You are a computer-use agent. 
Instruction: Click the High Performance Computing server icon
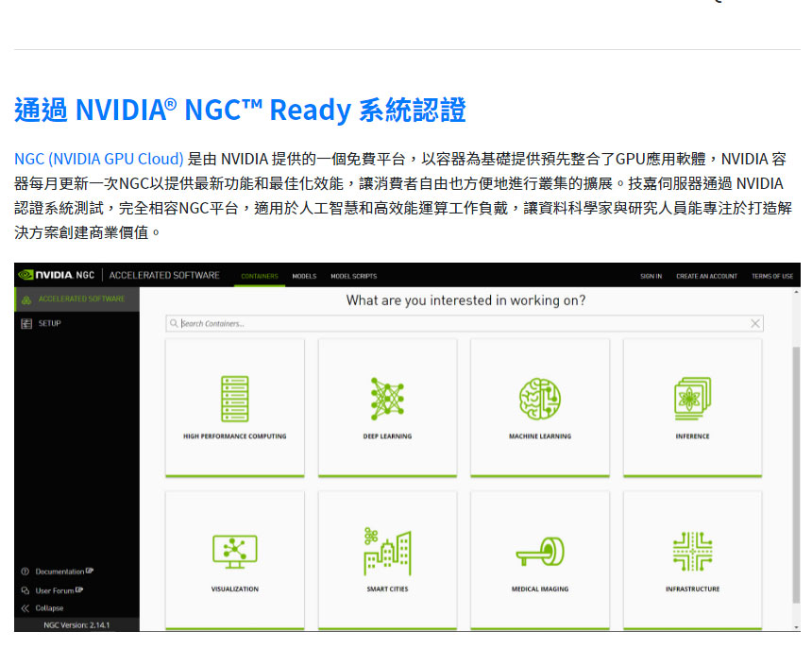coord(234,399)
